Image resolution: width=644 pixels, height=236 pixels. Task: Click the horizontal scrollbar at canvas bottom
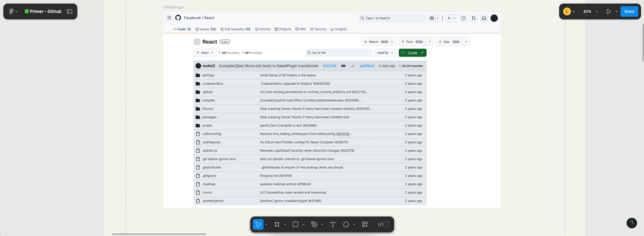click(x=159, y=234)
